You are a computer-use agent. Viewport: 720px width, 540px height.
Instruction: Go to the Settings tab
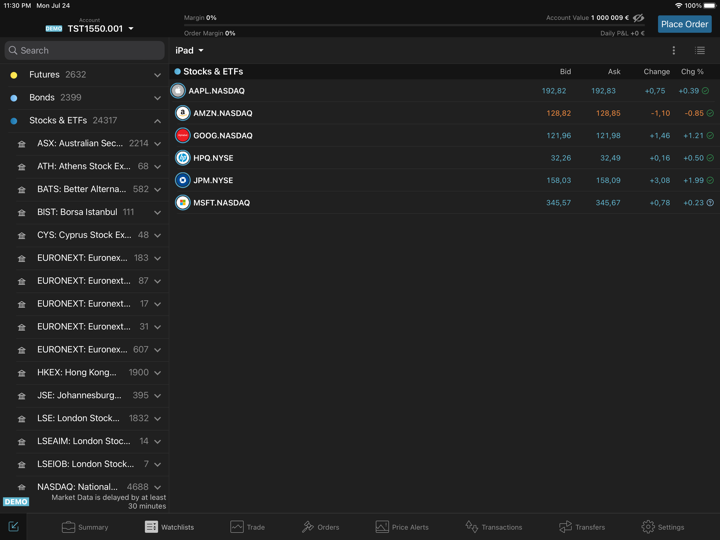[x=663, y=527]
